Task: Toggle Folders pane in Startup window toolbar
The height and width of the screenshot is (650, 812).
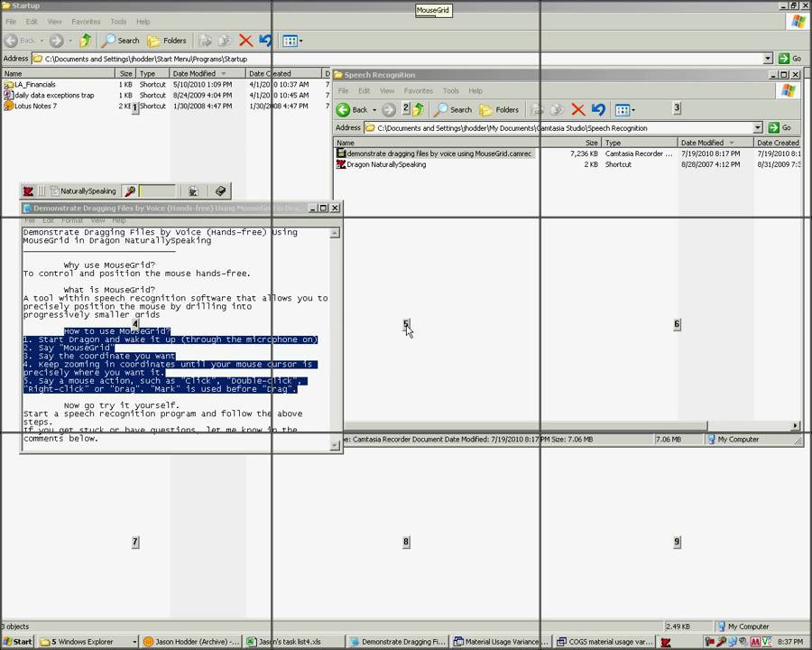Action: [167, 41]
